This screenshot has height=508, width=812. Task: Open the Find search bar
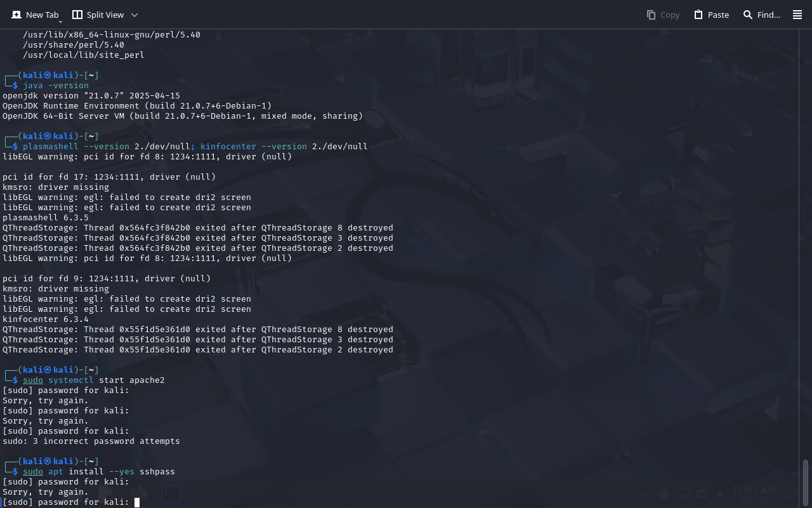coord(762,15)
